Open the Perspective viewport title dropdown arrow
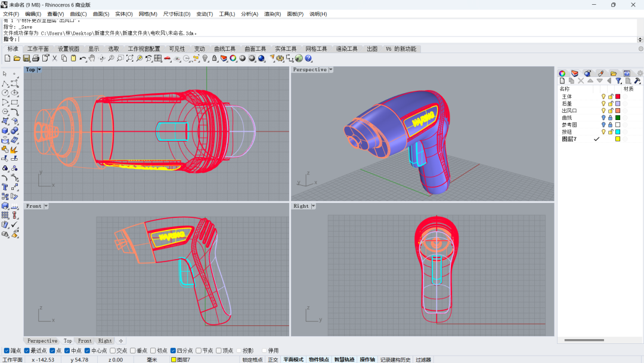This screenshot has width=644, height=363. pyautogui.click(x=330, y=70)
